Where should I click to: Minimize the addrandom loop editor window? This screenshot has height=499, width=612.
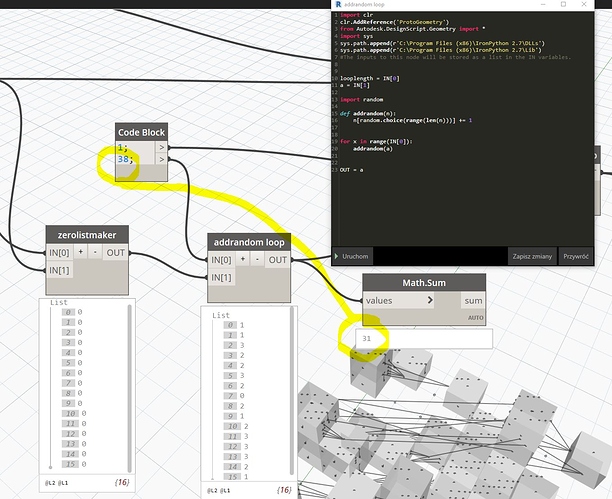pyautogui.click(x=543, y=4)
